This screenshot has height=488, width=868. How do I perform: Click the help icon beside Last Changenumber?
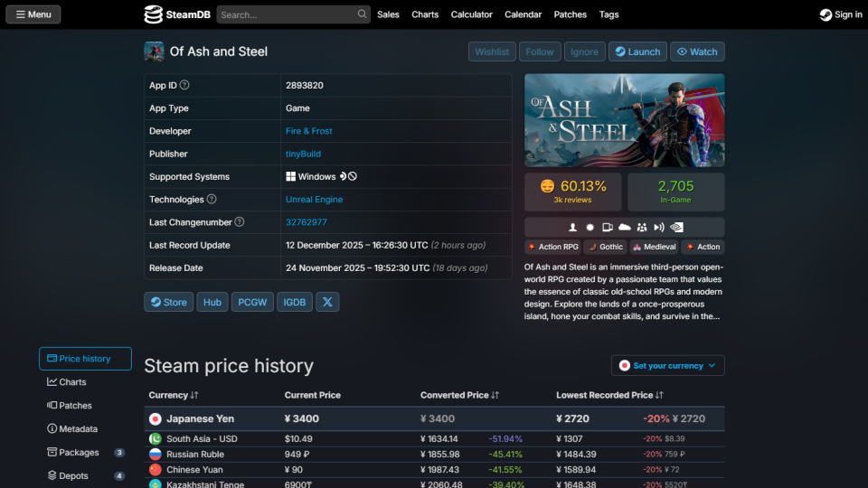point(240,221)
